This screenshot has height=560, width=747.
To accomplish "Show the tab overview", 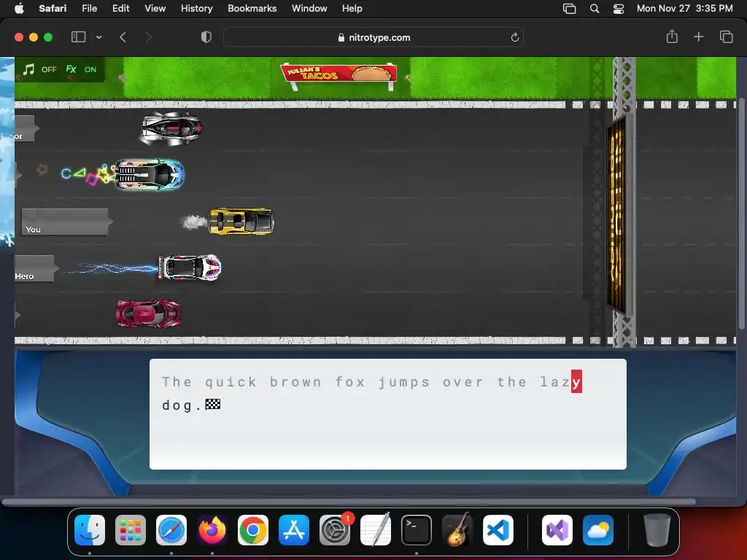I will tap(726, 36).
